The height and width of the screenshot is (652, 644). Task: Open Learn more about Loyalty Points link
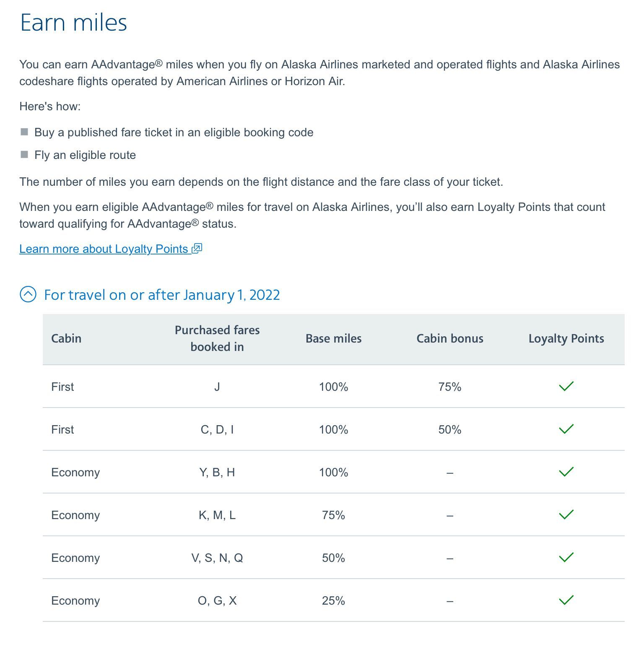111,249
